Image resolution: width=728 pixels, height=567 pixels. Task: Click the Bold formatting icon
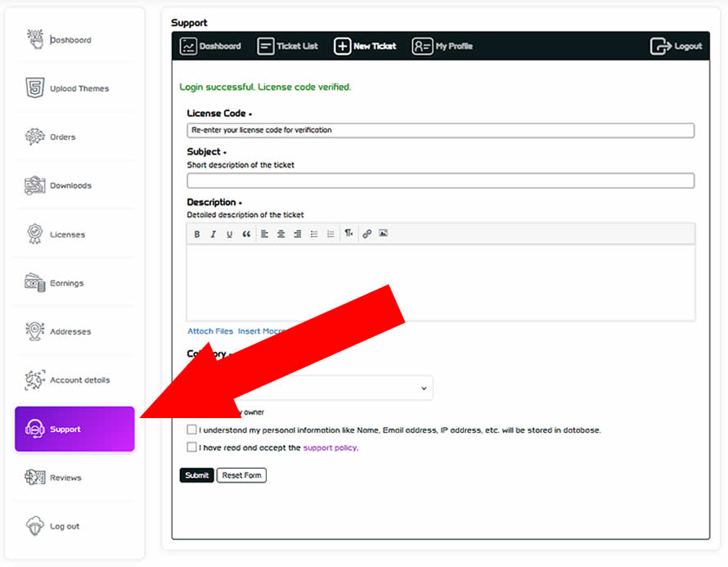tap(196, 234)
